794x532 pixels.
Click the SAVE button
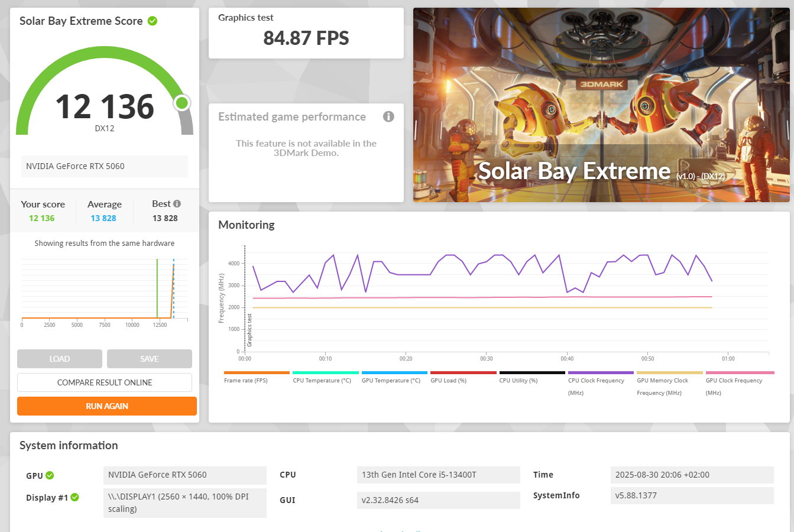(x=150, y=359)
